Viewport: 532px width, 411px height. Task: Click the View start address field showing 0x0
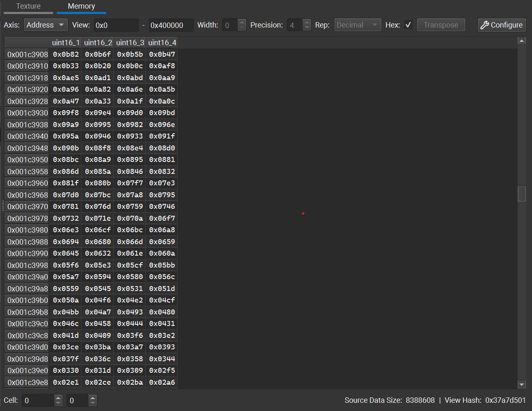tap(116, 25)
